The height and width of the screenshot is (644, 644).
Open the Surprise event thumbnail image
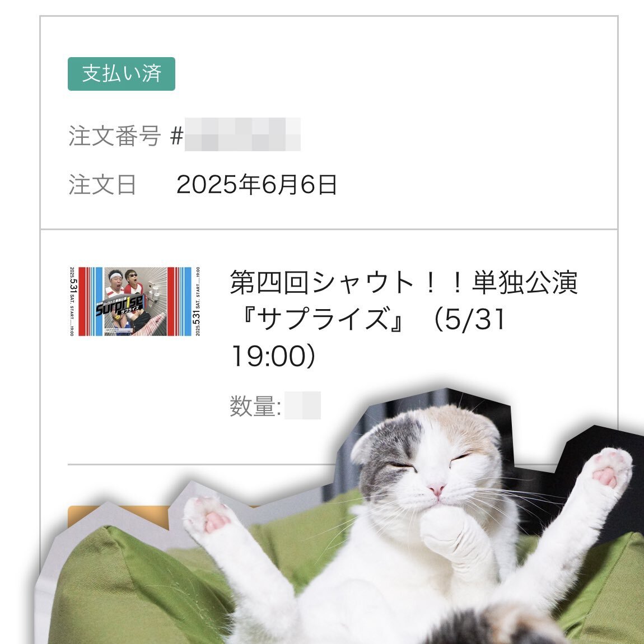point(135,301)
